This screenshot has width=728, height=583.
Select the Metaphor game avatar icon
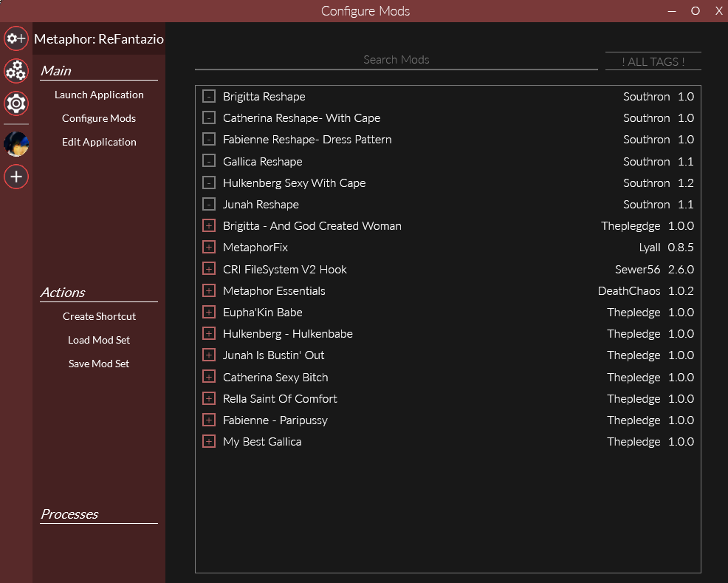(16, 144)
